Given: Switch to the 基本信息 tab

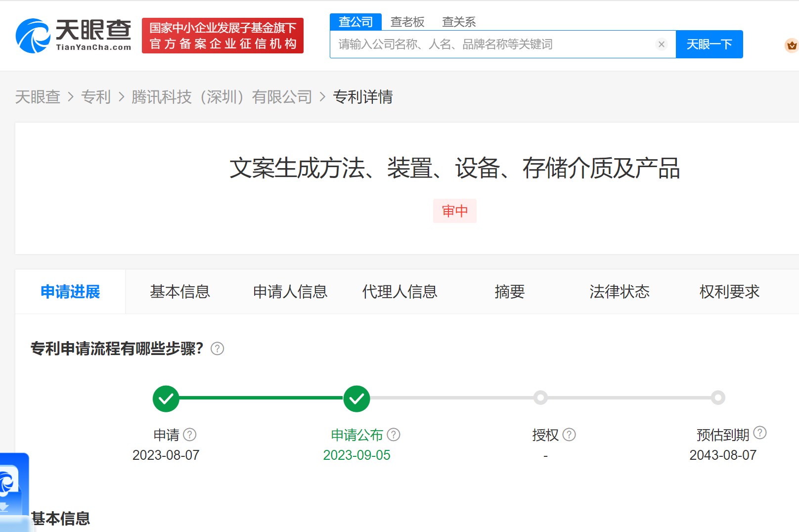Looking at the screenshot, I should 180,292.
